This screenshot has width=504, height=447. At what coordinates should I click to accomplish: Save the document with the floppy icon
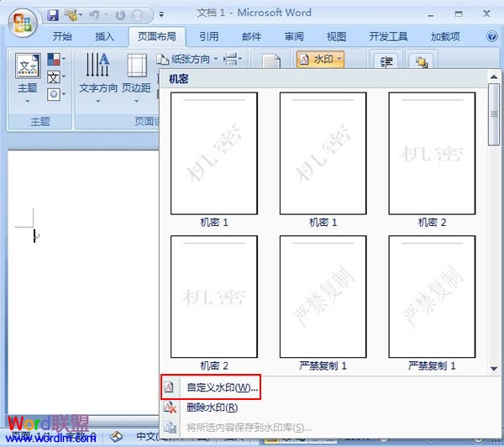pyautogui.click(x=53, y=15)
